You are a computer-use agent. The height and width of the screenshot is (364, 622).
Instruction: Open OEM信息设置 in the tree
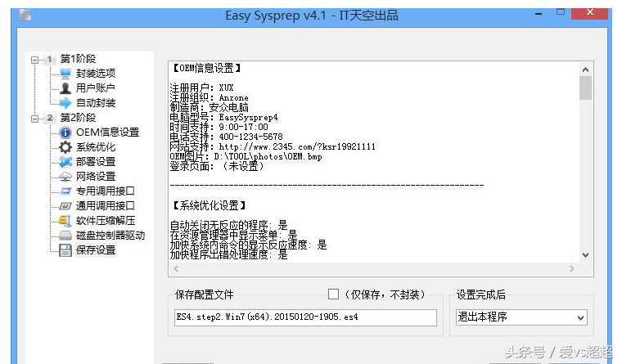click(107, 133)
